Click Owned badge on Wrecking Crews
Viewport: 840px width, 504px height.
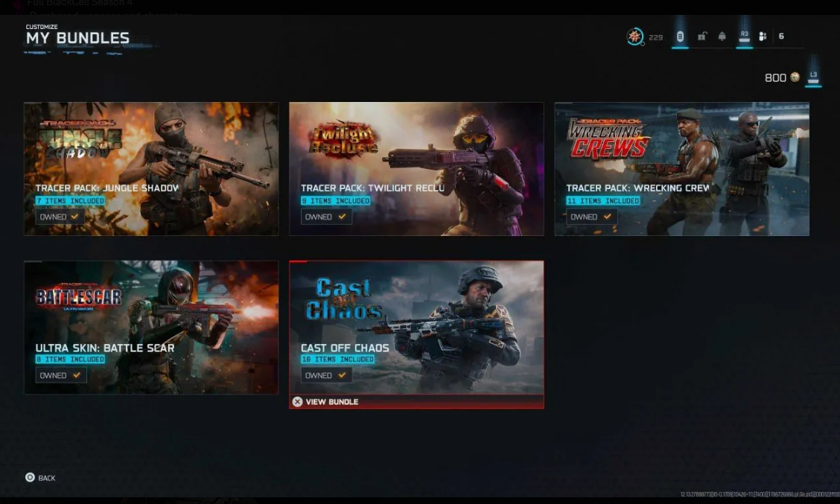click(x=591, y=217)
